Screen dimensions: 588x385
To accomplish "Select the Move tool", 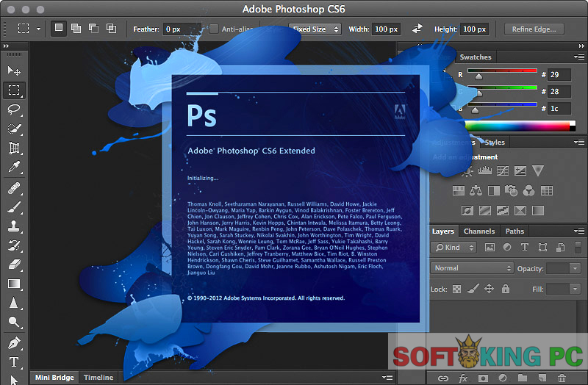I will [x=14, y=71].
